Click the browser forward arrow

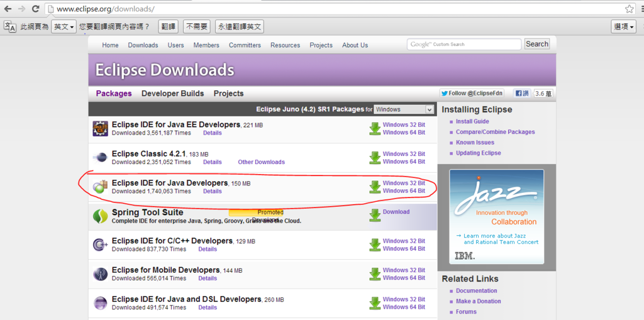pyautogui.click(x=21, y=9)
